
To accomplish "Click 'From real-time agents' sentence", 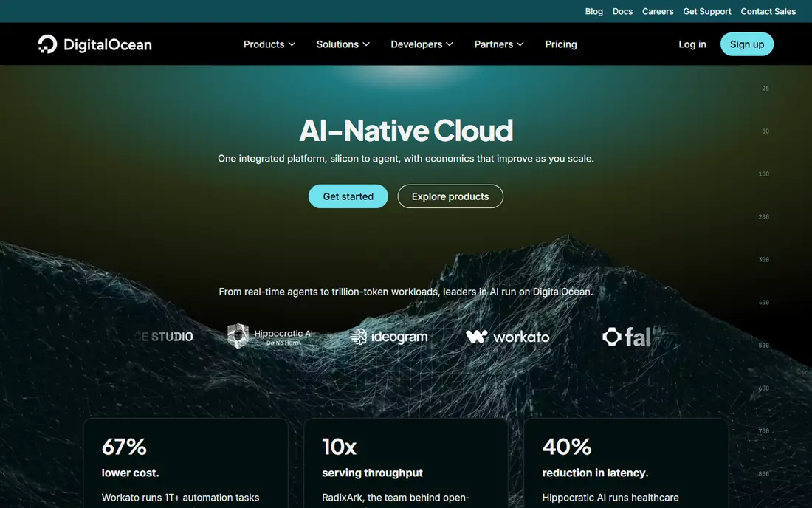I will (405, 292).
